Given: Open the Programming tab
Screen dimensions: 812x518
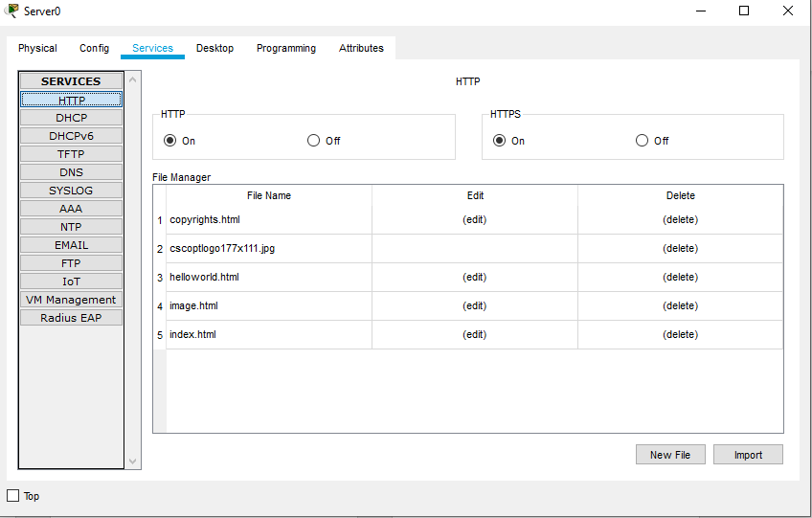Looking at the screenshot, I should point(285,48).
